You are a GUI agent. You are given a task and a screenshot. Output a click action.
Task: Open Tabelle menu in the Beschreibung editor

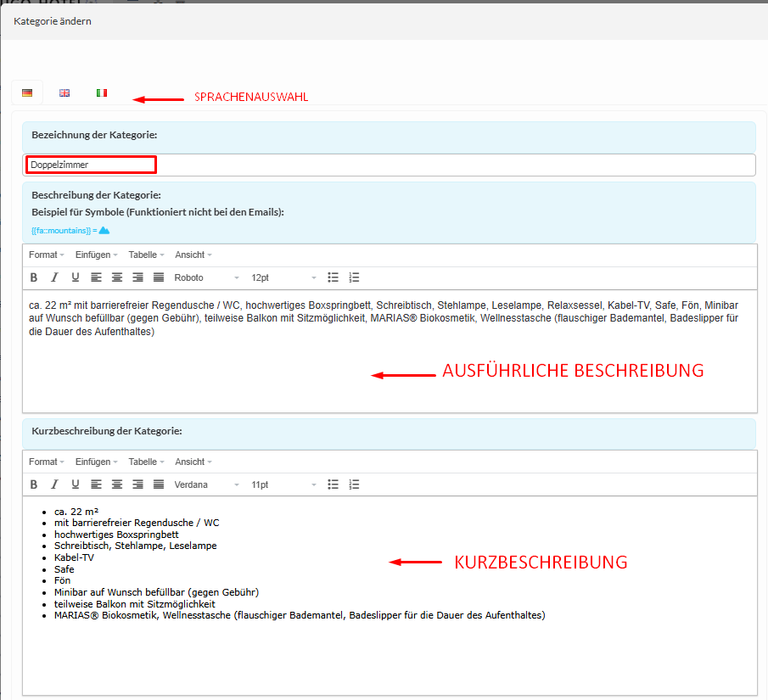(146, 255)
